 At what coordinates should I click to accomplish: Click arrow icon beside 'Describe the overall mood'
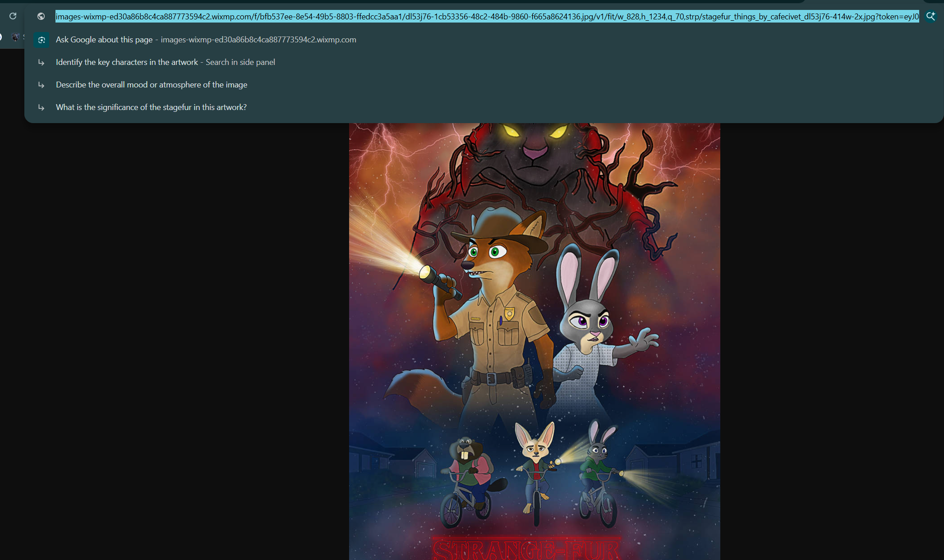41,85
